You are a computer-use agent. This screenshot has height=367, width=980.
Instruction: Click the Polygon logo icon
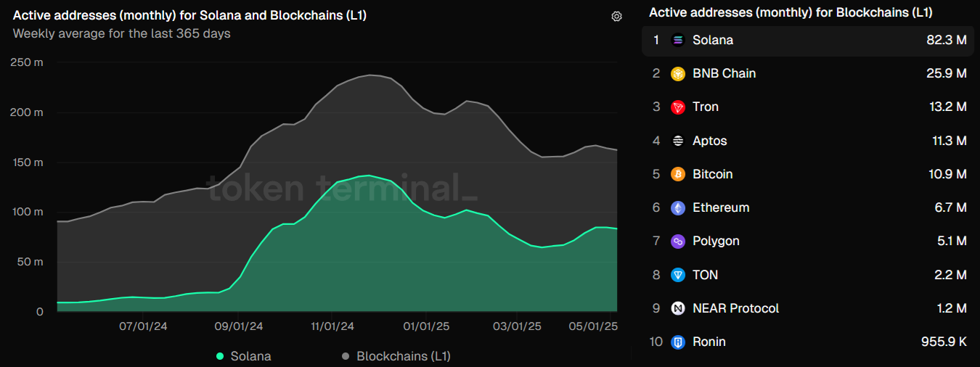coord(678,242)
